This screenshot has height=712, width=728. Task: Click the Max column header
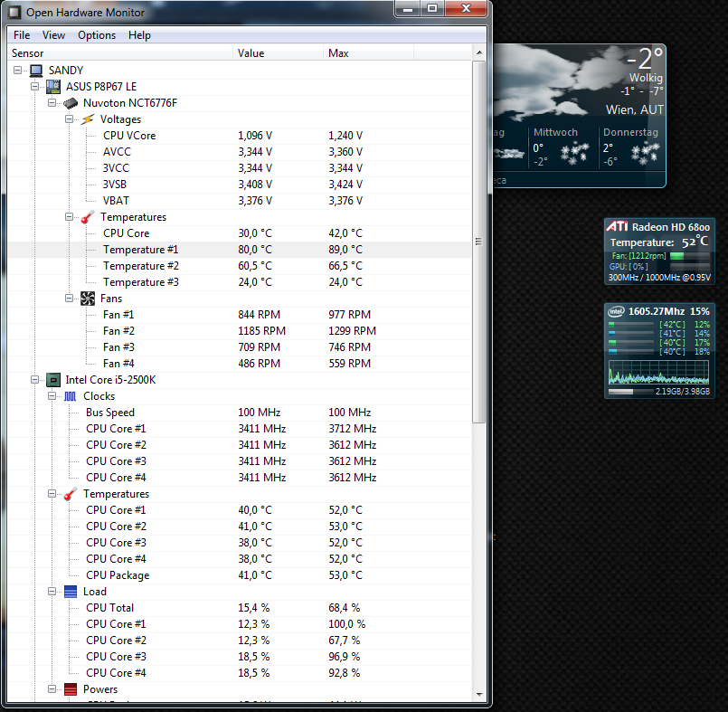pos(368,53)
